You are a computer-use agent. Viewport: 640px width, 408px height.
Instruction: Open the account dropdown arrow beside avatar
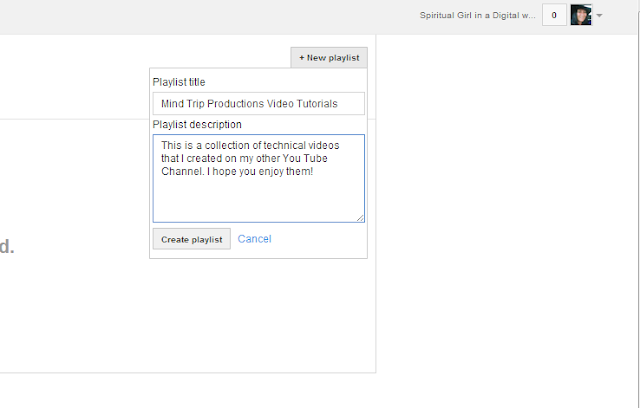coord(599,16)
